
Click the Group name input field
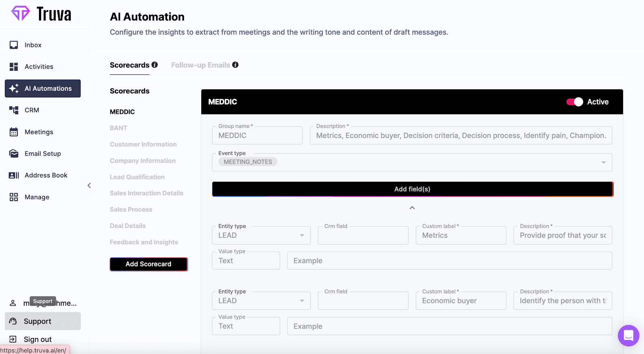257,136
